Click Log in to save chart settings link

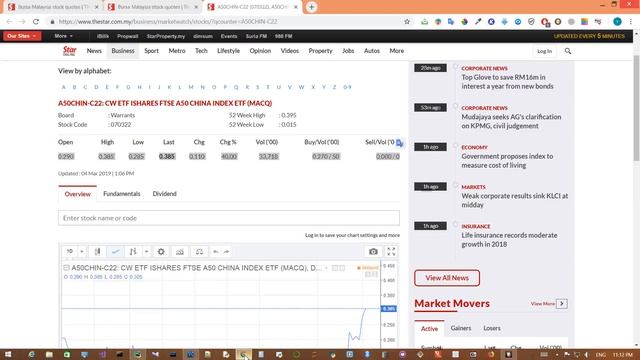[352, 236]
